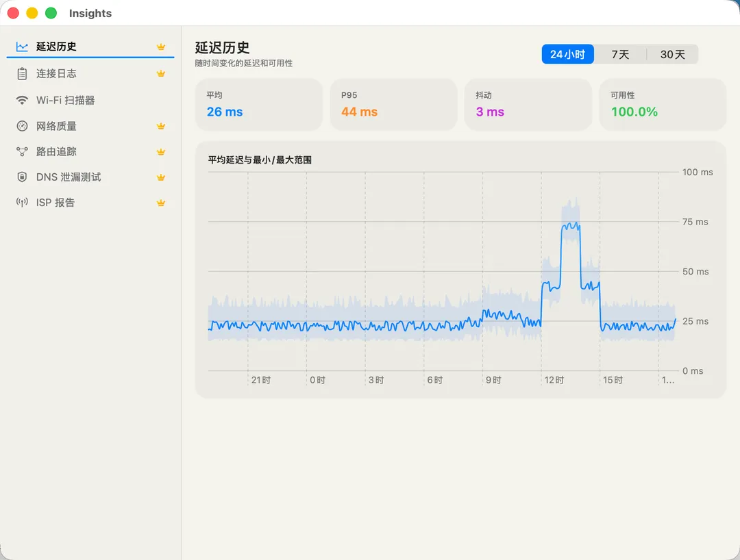
Task: Click the Wi-Fi 扫描器 wifi icon
Action: point(22,101)
